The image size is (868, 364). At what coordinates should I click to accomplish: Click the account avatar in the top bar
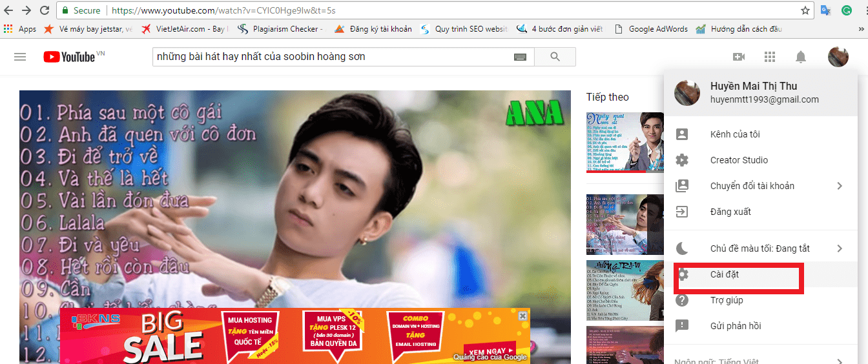(838, 57)
